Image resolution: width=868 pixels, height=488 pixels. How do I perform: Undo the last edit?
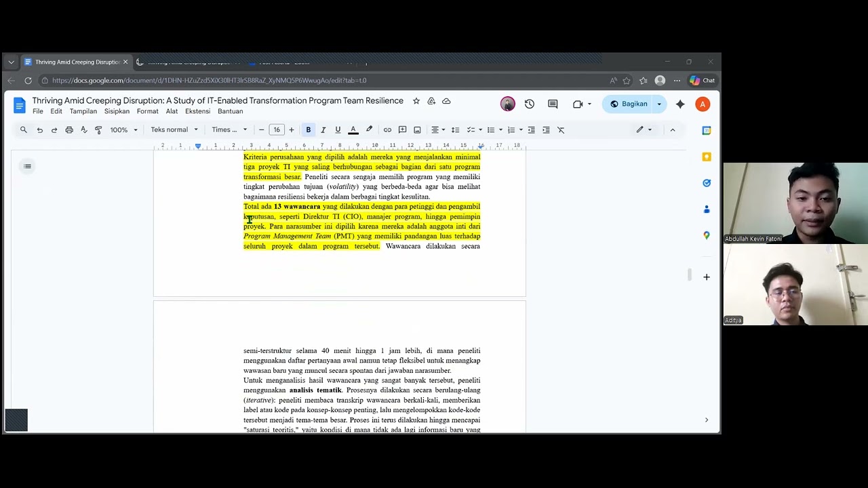(39, 129)
